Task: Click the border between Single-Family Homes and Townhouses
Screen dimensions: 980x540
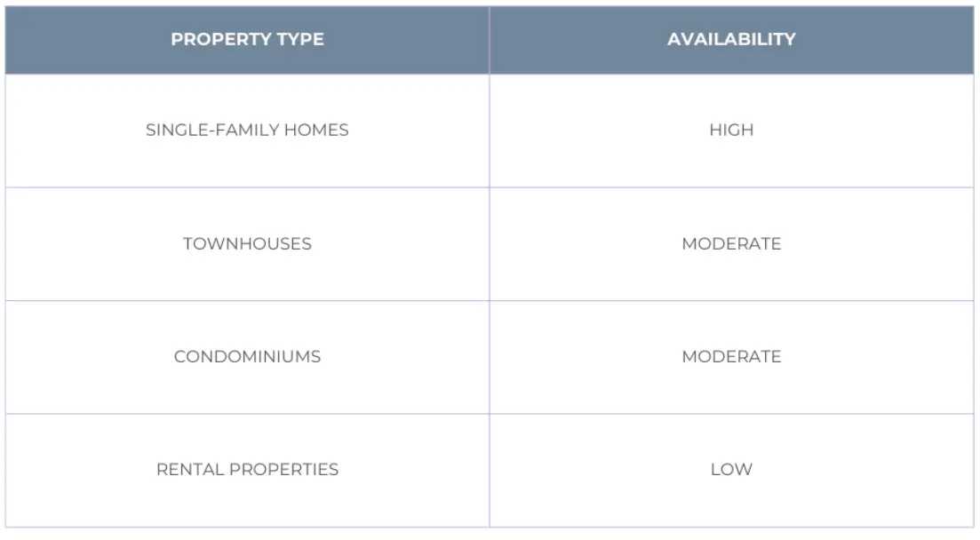Action: 247,187
